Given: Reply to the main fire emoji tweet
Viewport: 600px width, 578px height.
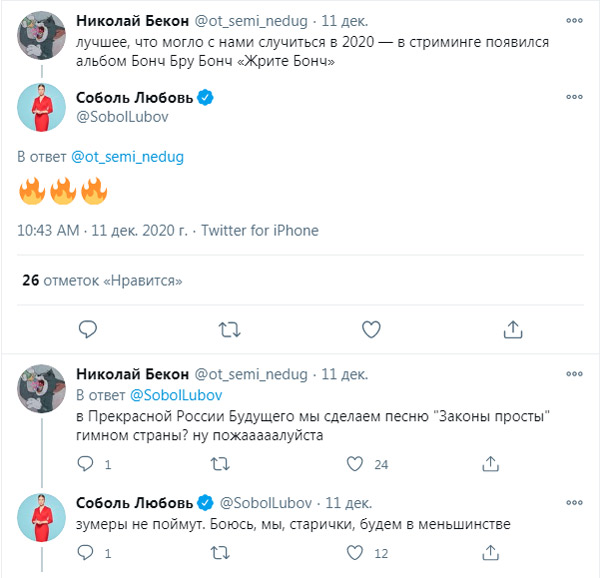Looking at the screenshot, I should click(x=88, y=329).
